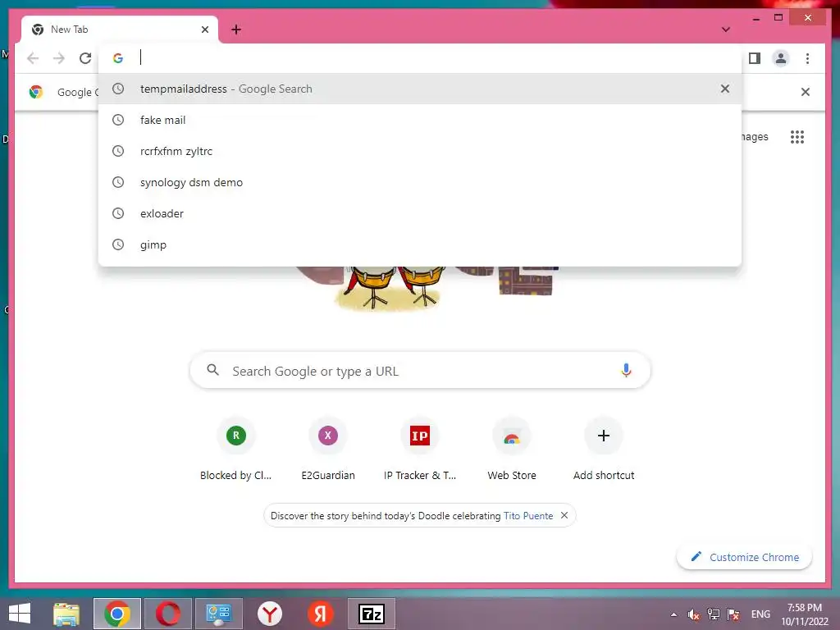Click the Add shortcut plus tile
The height and width of the screenshot is (630, 840).
(604, 449)
